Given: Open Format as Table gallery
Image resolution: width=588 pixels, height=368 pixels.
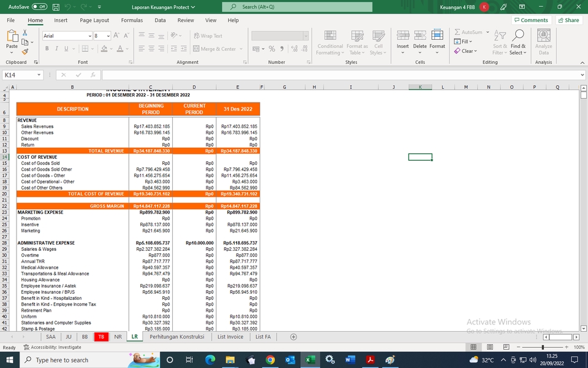Looking at the screenshot, I should pyautogui.click(x=357, y=42).
